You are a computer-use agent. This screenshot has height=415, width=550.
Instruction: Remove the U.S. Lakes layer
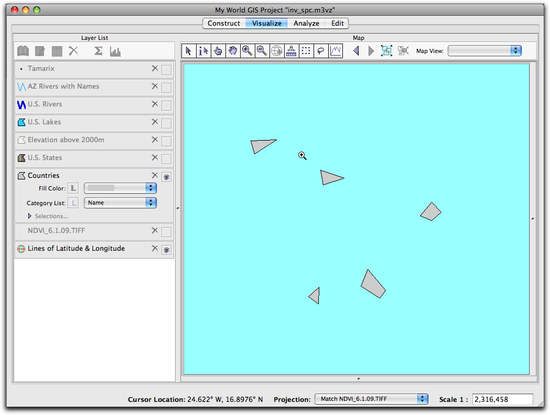pyautogui.click(x=155, y=122)
